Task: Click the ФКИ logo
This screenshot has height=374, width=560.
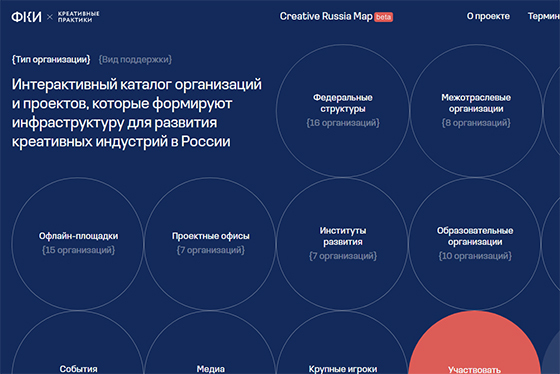Action: tap(26, 17)
